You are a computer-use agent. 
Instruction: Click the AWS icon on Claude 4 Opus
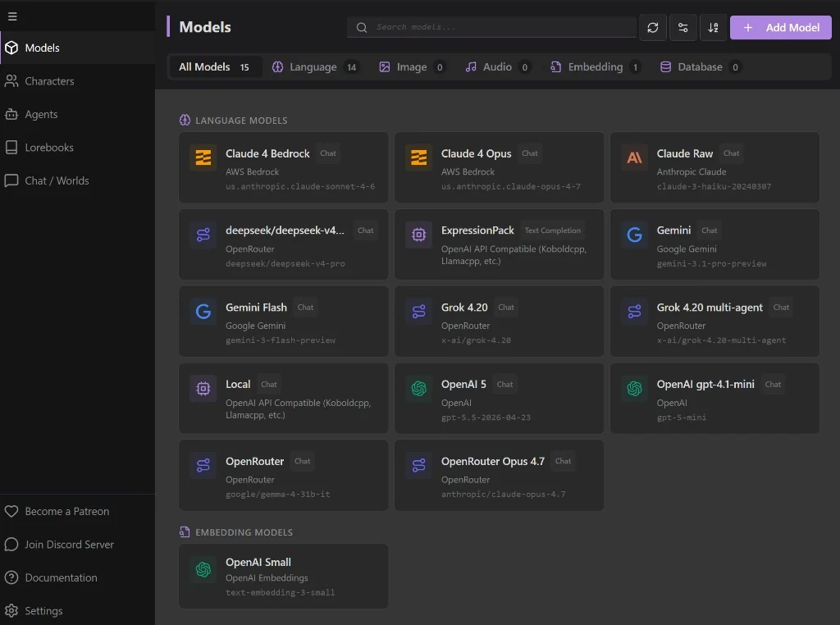(418, 157)
